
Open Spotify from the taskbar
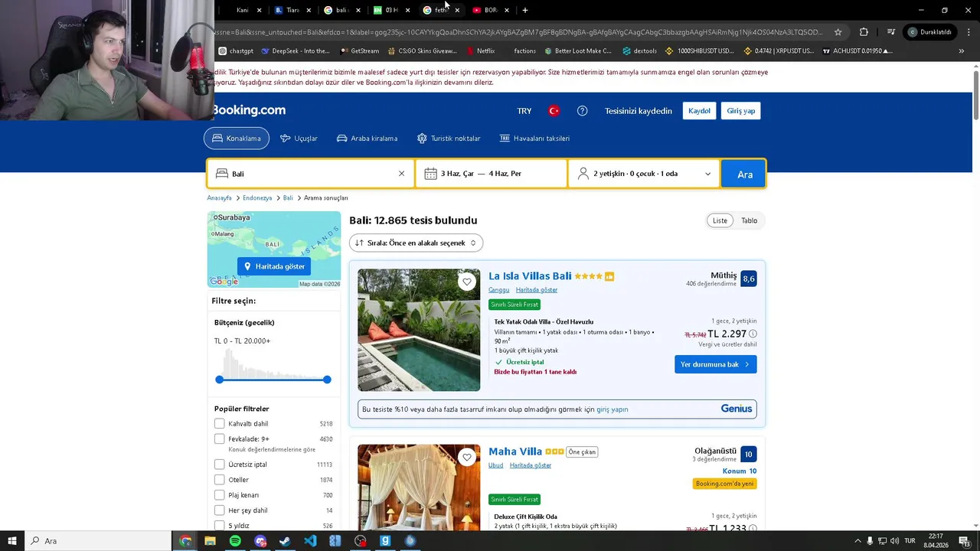(235, 541)
